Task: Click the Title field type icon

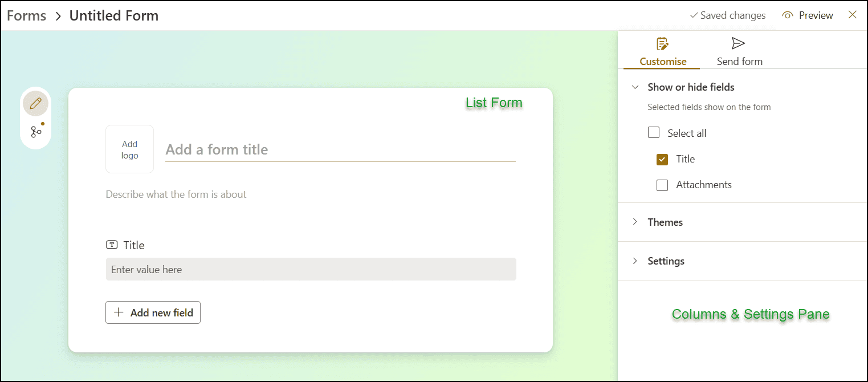Action: tap(112, 244)
